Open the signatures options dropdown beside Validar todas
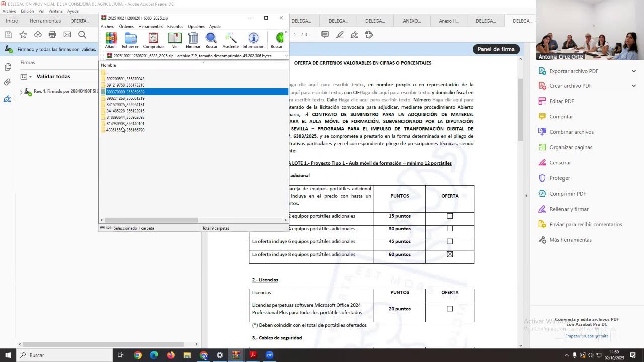Screen dimensions: 644x362 pyautogui.click(x=25, y=77)
